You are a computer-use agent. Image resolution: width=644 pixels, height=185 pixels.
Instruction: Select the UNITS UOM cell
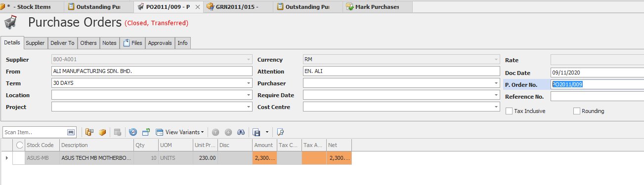(175, 158)
